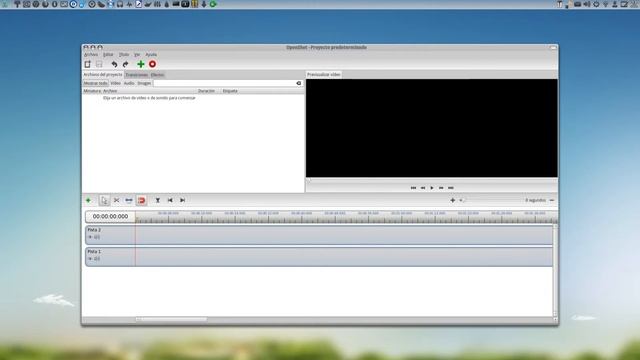Play the video preview

point(432,188)
